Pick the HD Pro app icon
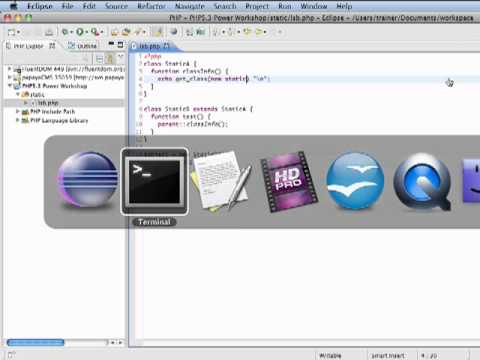 coord(289,182)
